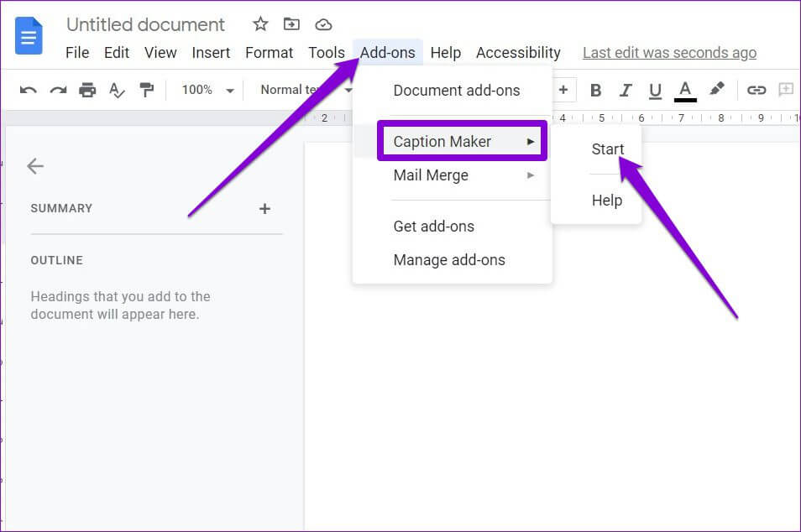Add a summary with the plus icon
801x532 pixels.
coord(264,208)
